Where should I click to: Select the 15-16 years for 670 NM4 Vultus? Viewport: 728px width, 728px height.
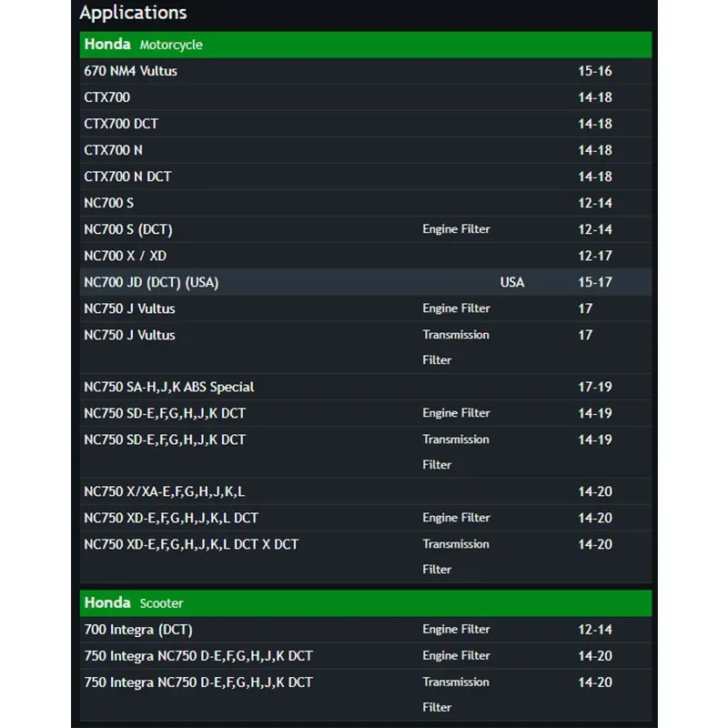[x=595, y=71]
